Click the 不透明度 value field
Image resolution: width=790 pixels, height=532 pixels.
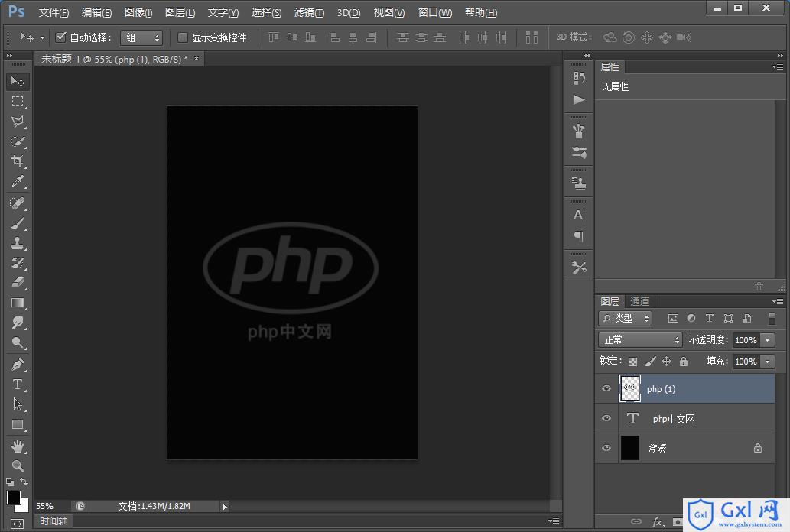[746, 340]
